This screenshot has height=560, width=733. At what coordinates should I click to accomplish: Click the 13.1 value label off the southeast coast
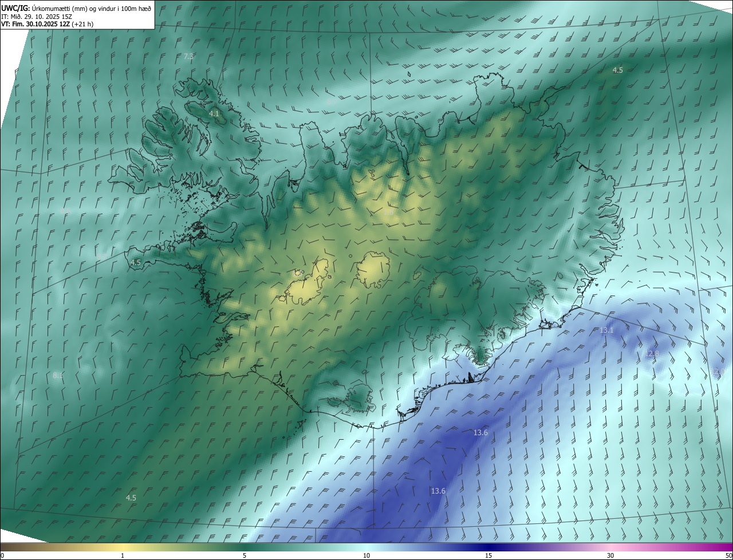606,330
